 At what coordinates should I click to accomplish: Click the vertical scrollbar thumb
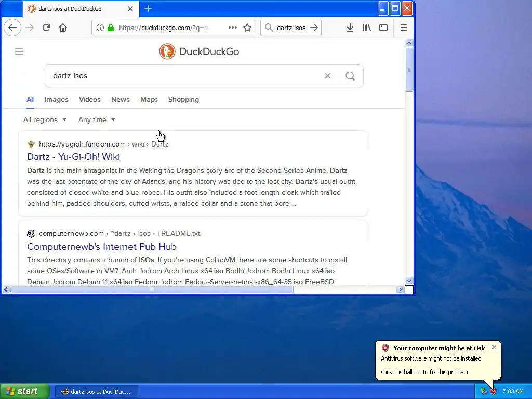tap(409, 69)
